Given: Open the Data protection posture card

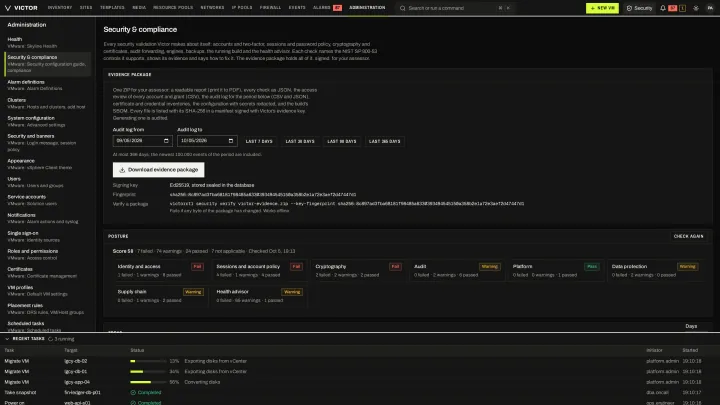Looking at the screenshot, I should click(655, 270).
